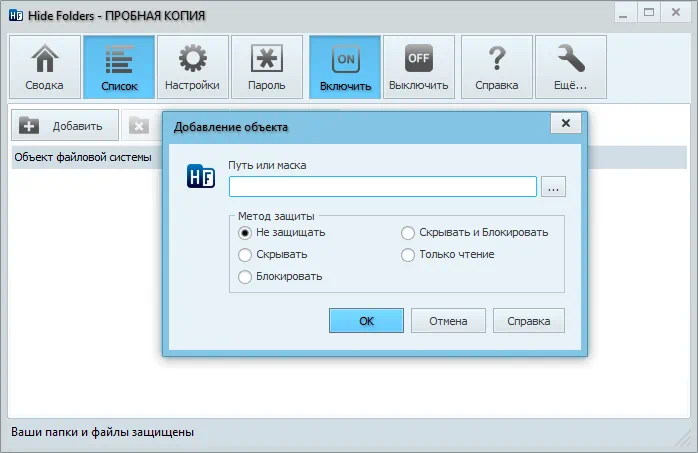Turn protection on with Включить
This screenshot has height=453, width=698.
(x=345, y=67)
